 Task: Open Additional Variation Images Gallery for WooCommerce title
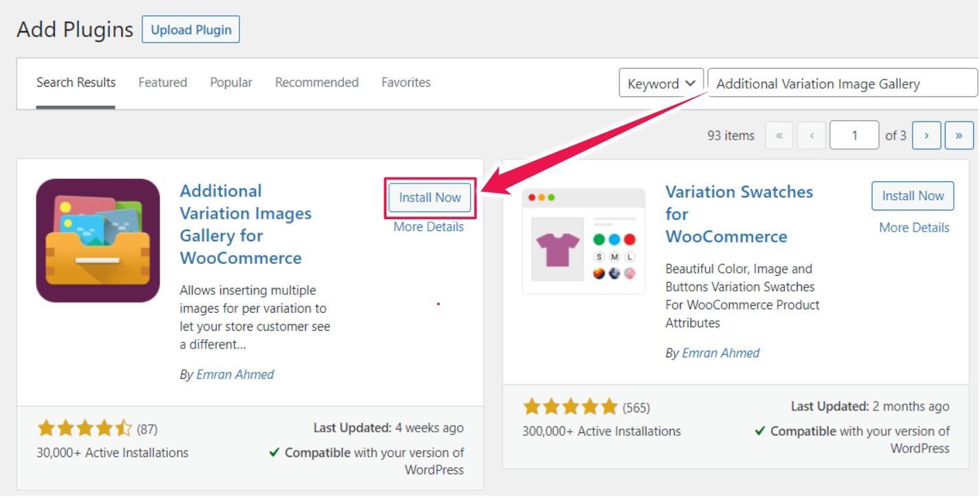point(246,224)
